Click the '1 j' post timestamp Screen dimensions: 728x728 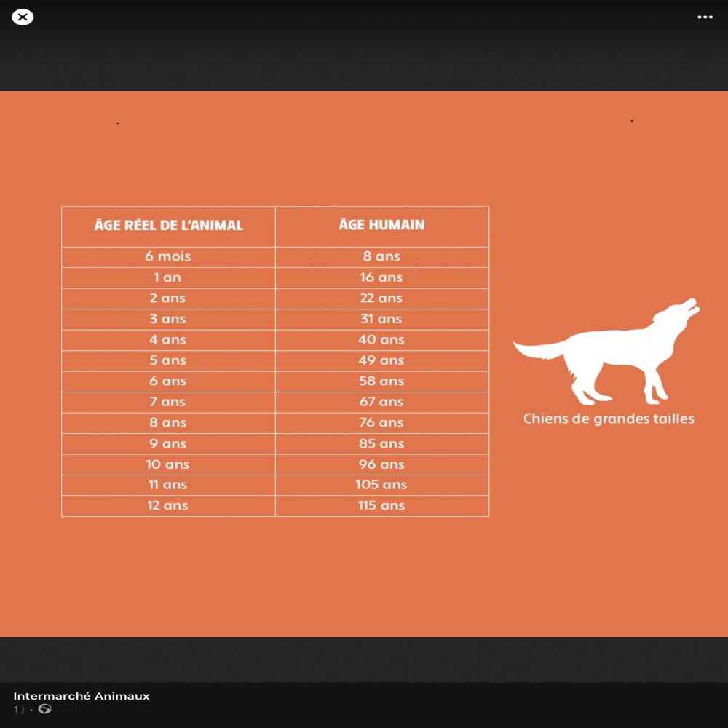19,709
